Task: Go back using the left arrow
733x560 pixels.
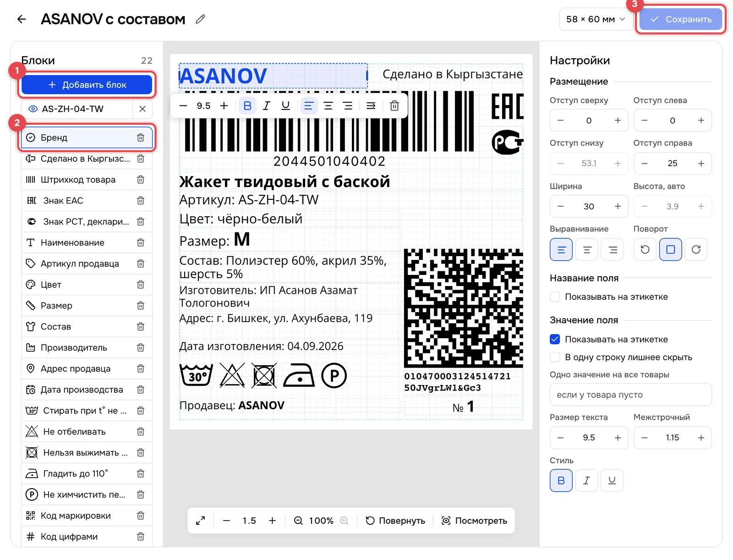Action: 22,19
